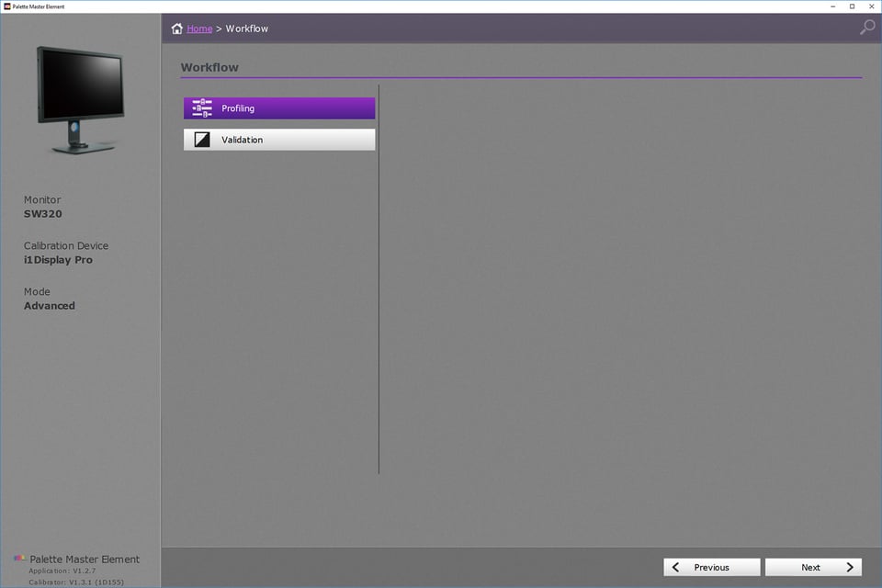Click the title bar application icon
The width and height of the screenshot is (882, 588).
(x=6, y=6)
